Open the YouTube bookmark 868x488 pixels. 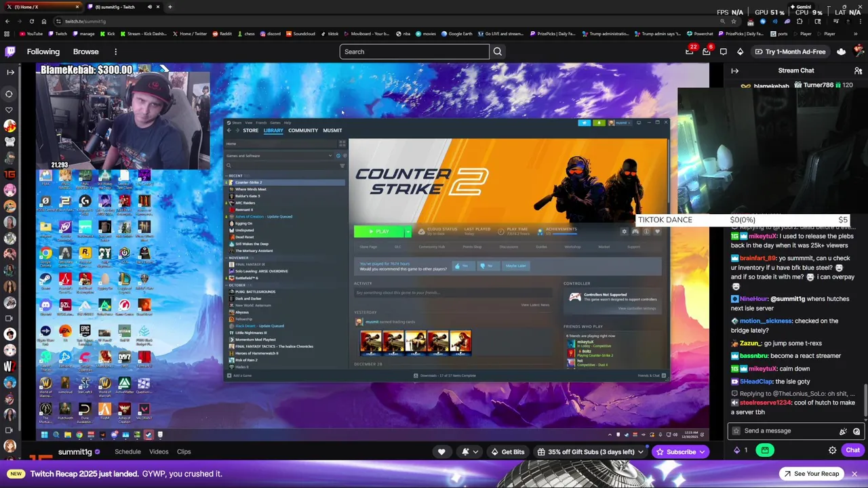pos(31,34)
